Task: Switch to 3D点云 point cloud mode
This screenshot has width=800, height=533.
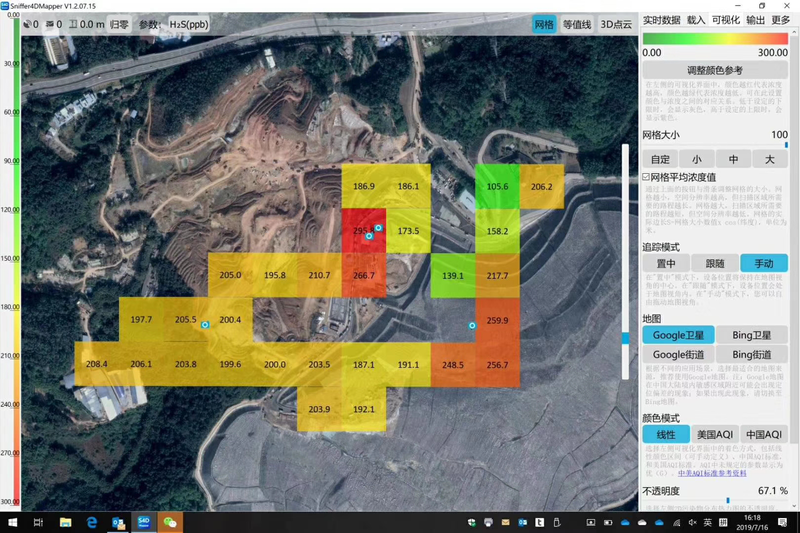Action: (616, 24)
